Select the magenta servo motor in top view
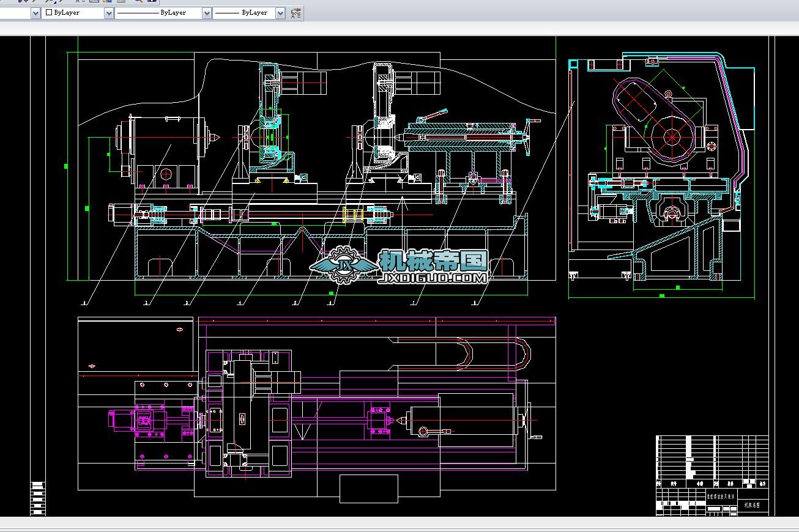The width and height of the screenshot is (799, 532). pyautogui.click(x=121, y=421)
